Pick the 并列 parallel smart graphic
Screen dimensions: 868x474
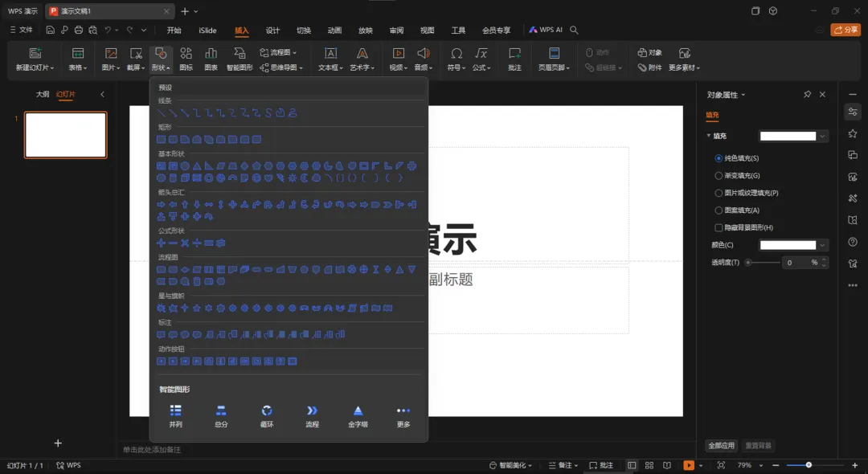click(x=175, y=415)
